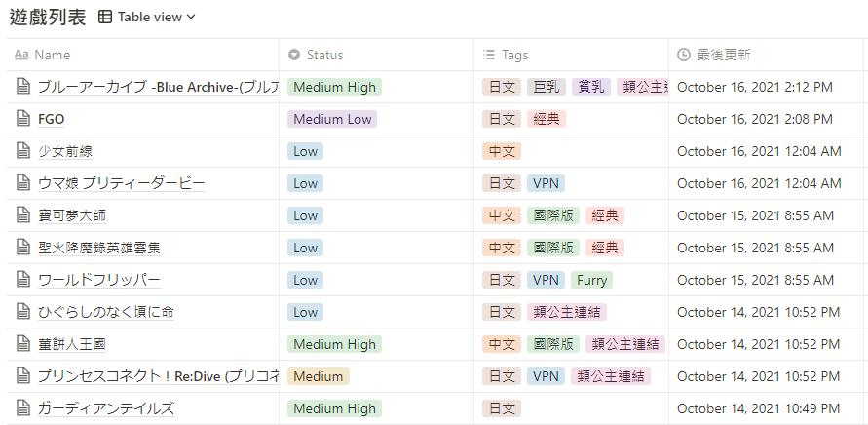
Task: Click Furry tag in ワールドフリッパー row
Action: coord(591,280)
